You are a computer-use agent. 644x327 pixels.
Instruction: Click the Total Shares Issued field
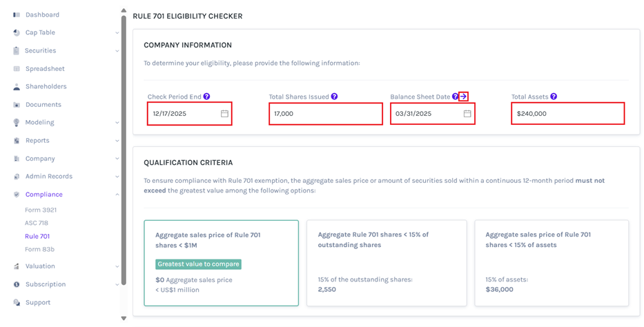tap(325, 114)
